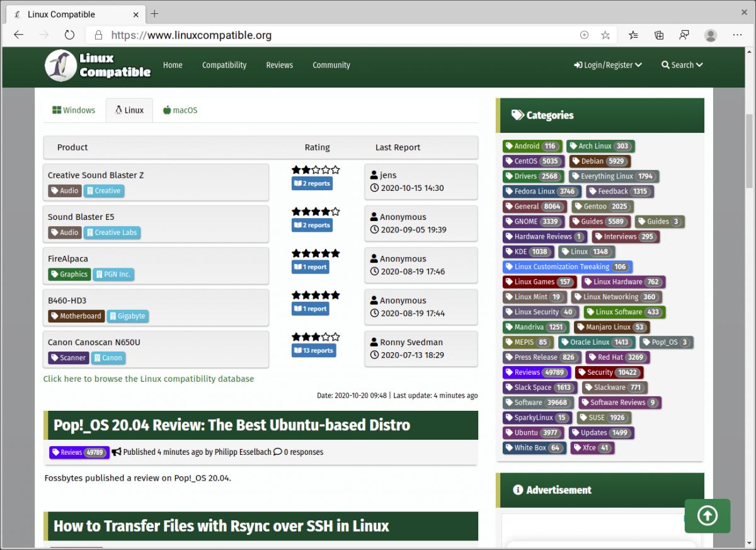Expand the Search dropdown in header
Image resolution: width=756 pixels, height=550 pixels.
pos(682,65)
